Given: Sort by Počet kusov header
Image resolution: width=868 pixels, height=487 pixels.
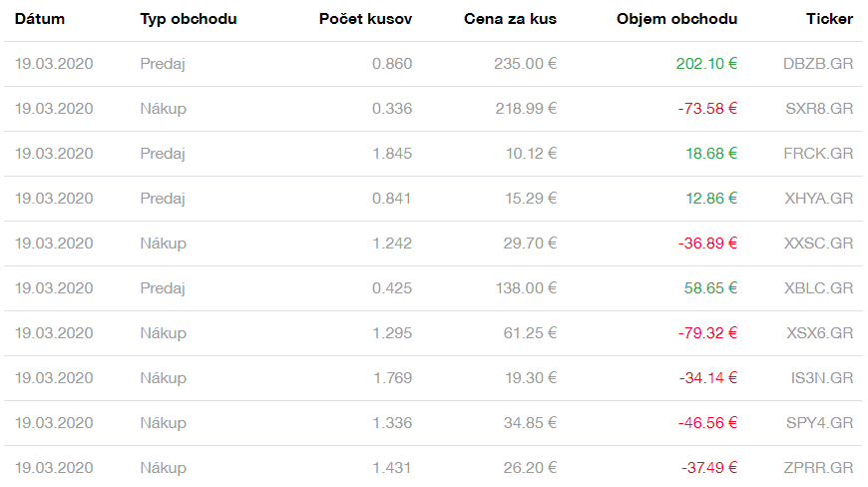Looking at the screenshot, I should click(365, 19).
